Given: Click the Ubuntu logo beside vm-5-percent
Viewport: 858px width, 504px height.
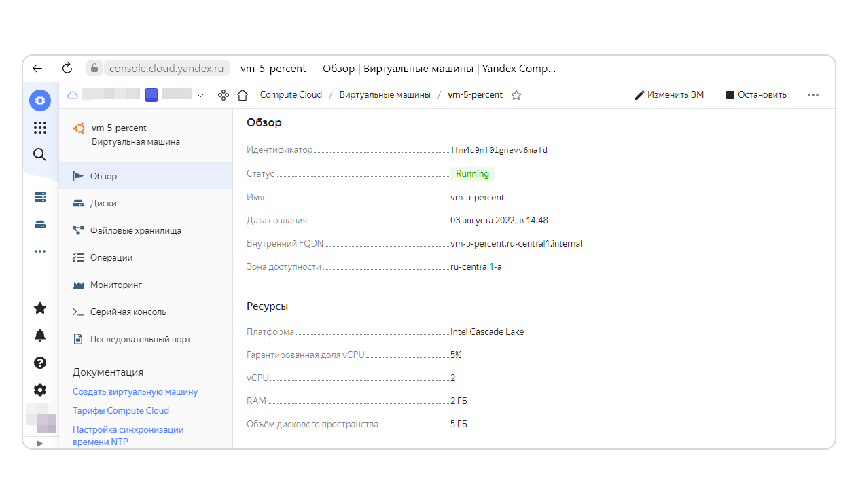Looking at the screenshot, I should 79,128.
